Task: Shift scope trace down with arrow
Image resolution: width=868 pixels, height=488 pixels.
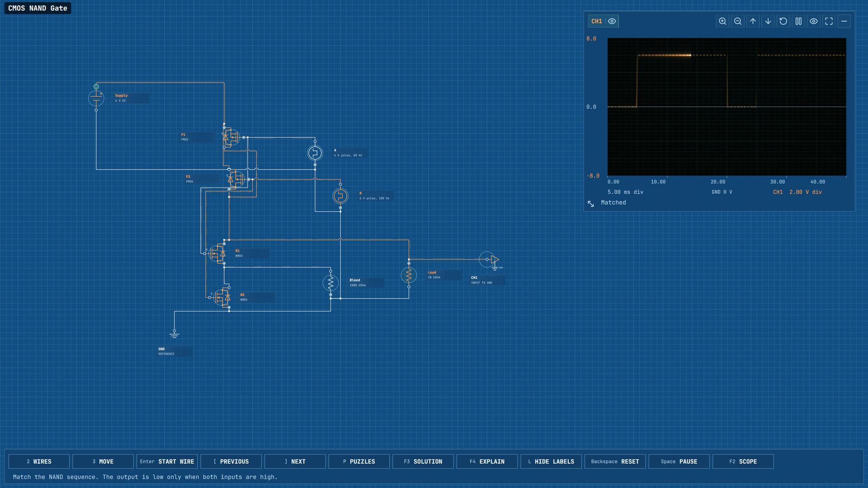Action: [768, 21]
